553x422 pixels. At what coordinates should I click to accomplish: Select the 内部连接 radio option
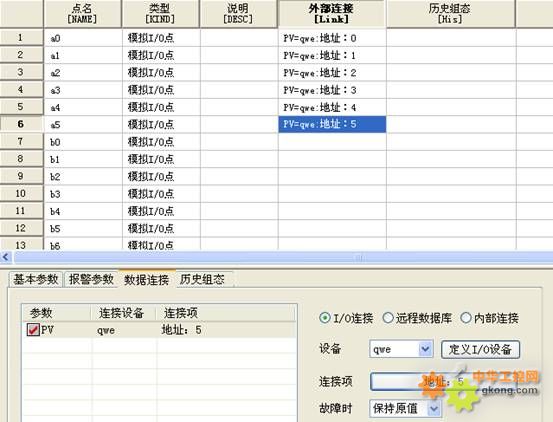[x=466, y=318]
